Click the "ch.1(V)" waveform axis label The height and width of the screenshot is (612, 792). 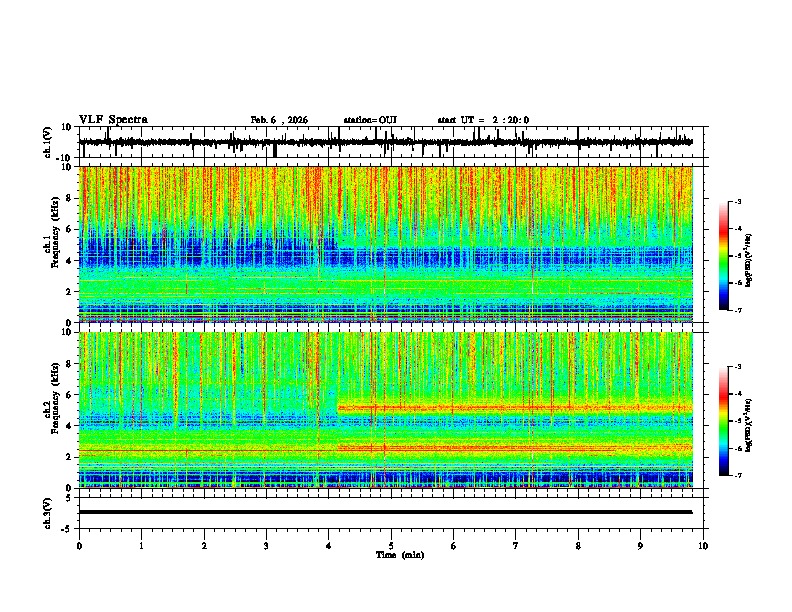click(48, 142)
